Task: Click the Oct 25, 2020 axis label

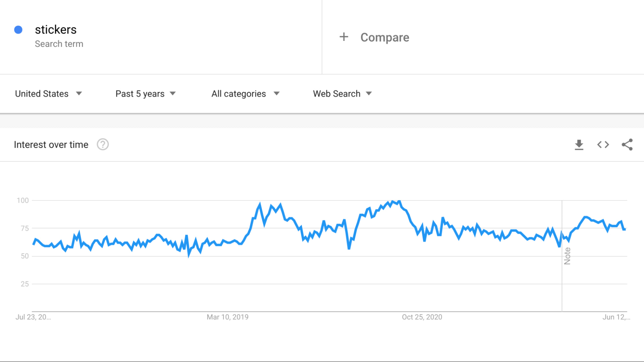Action: pyautogui.click(x=422, y=317)
